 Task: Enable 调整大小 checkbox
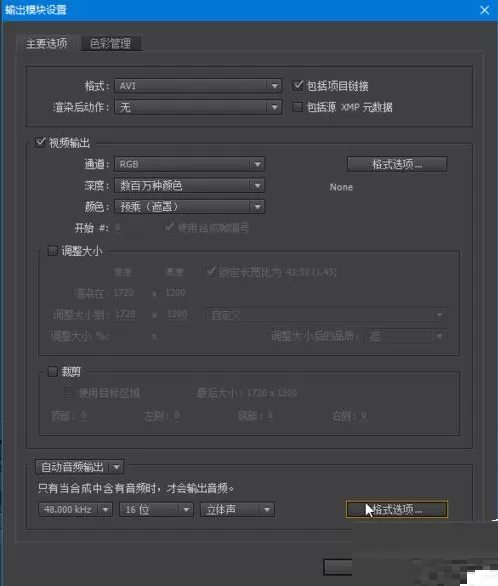pyautogui.click(x=52, y=250)
